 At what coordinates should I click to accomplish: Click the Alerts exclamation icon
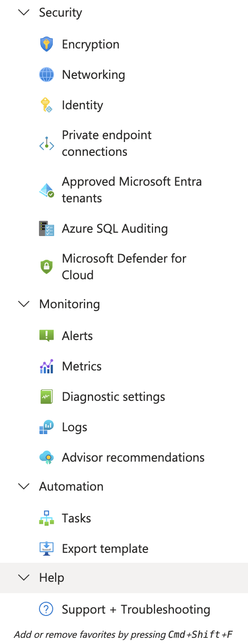[x=47, y=336]
